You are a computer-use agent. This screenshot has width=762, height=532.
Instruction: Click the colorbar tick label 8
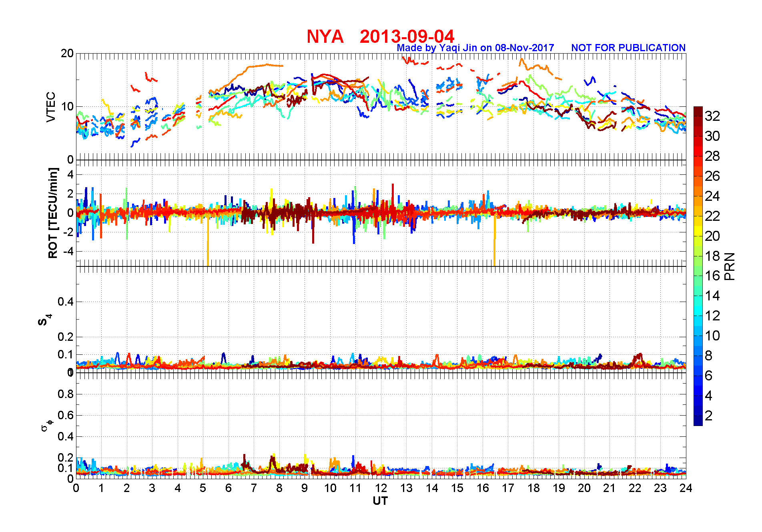click(708, 356)
